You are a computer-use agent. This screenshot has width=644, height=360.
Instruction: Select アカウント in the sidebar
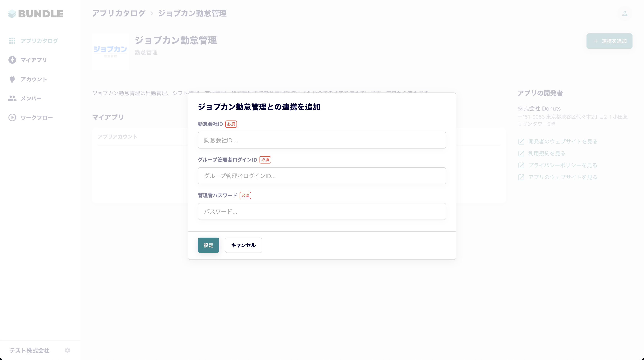coord(34,79)
